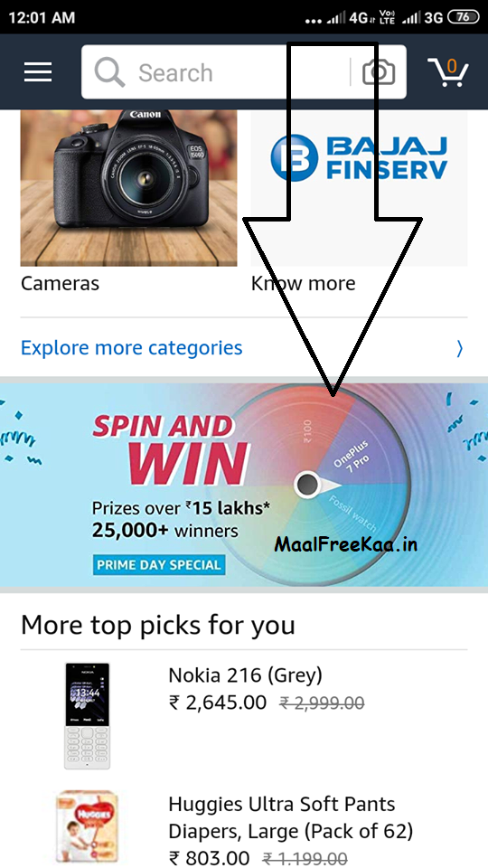The width and height of the screenshot is (488, 868).
Task: Open Huggies Ultra Soft Pants Diapers listing
Action: [291, 817]
